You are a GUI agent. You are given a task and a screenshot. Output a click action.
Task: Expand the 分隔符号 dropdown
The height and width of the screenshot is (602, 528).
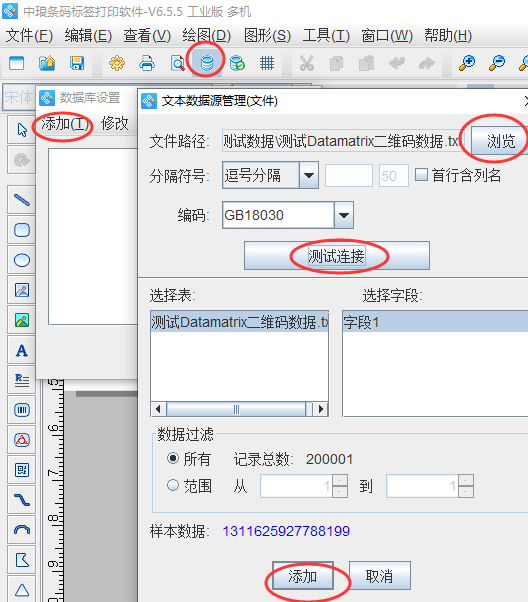coord(309,175)
